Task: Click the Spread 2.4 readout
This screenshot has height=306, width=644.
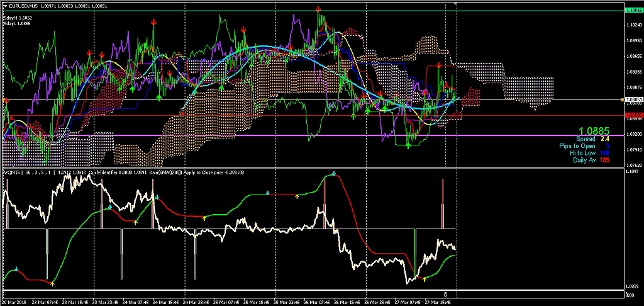Action: pos(593,139)
